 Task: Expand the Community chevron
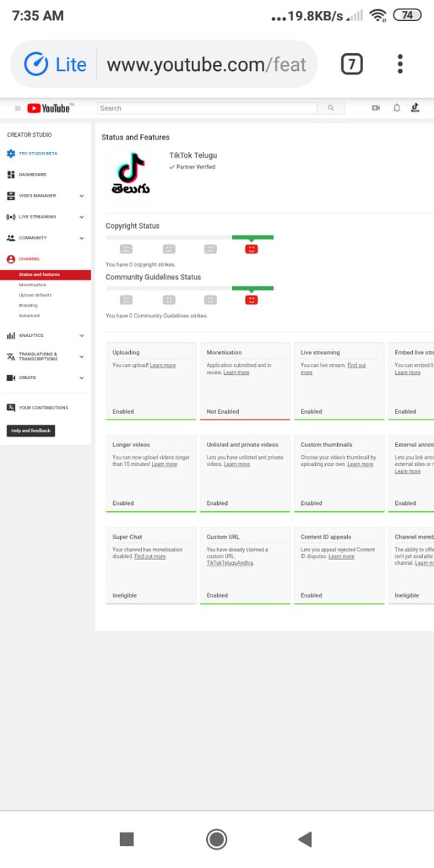tap(82, 237)
